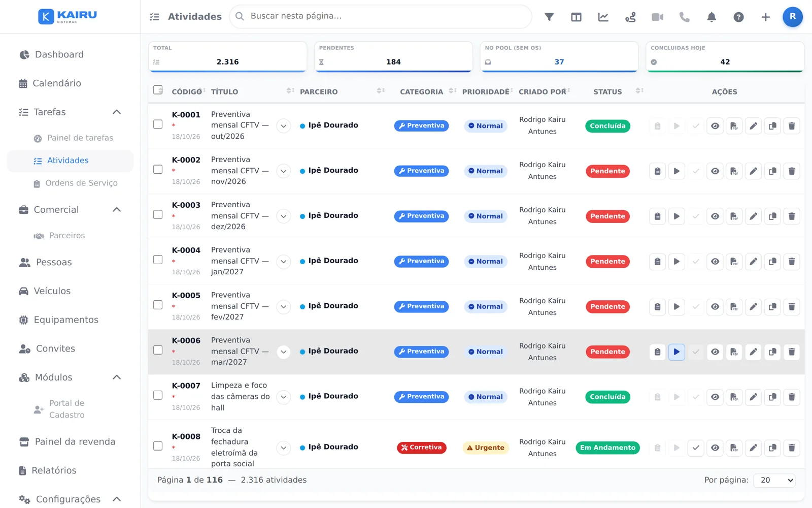Open the line chart statistics icon
This screenshot has width=812, height=508.
point(603,17)
